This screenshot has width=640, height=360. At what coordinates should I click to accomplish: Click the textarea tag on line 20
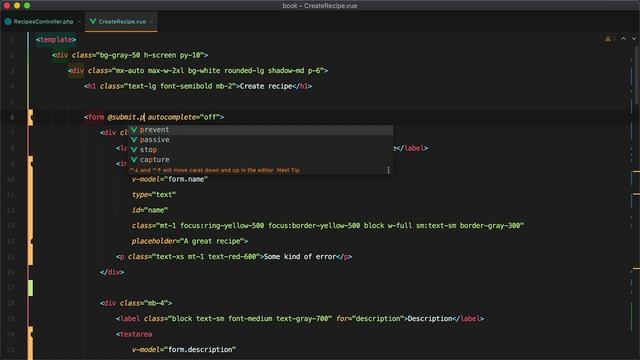[x=134, y=334]
